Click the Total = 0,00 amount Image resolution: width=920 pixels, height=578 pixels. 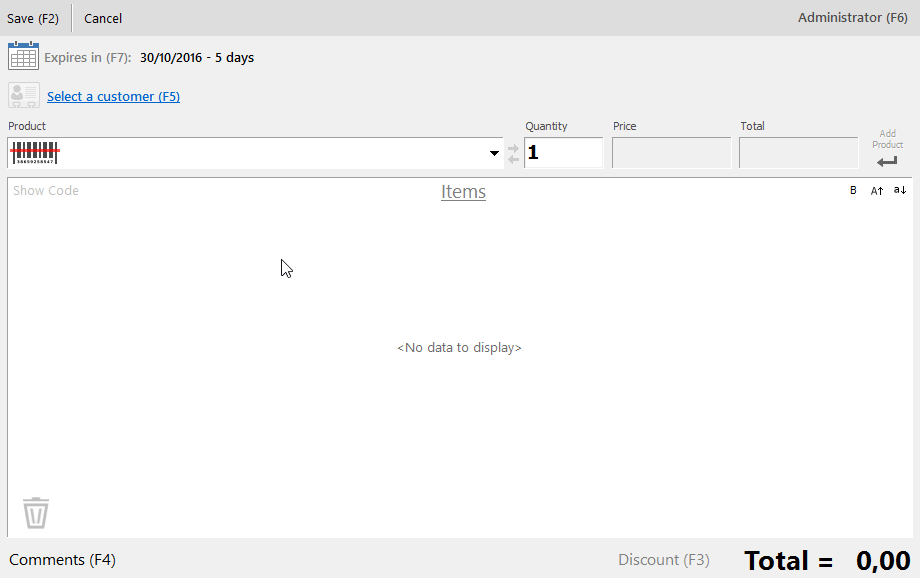click(x=827, y=560)
